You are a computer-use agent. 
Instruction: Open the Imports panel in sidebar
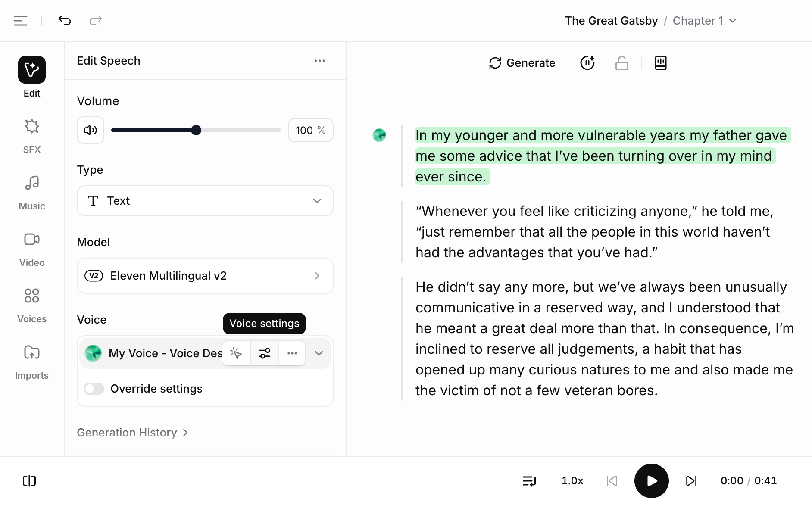coord(32,362)
